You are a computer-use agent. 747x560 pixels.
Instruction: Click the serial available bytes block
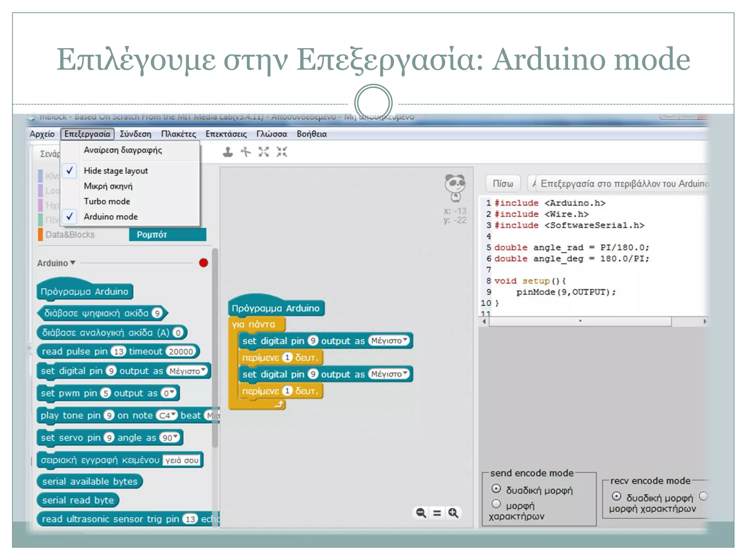(90, 481)
